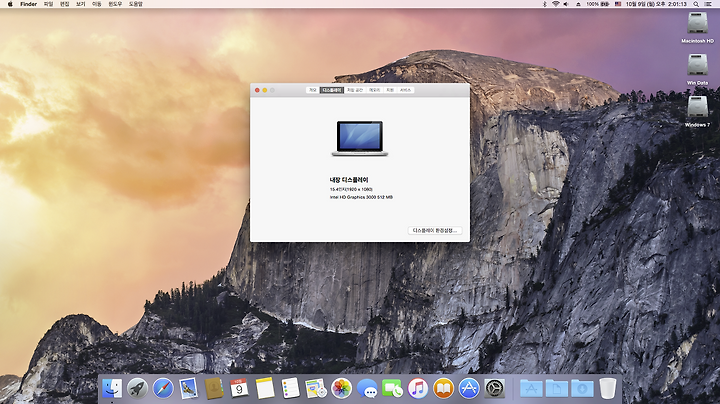Select Win Data desktop drive
The width and height of the screenshot is (720, 404).
point(697,70)
